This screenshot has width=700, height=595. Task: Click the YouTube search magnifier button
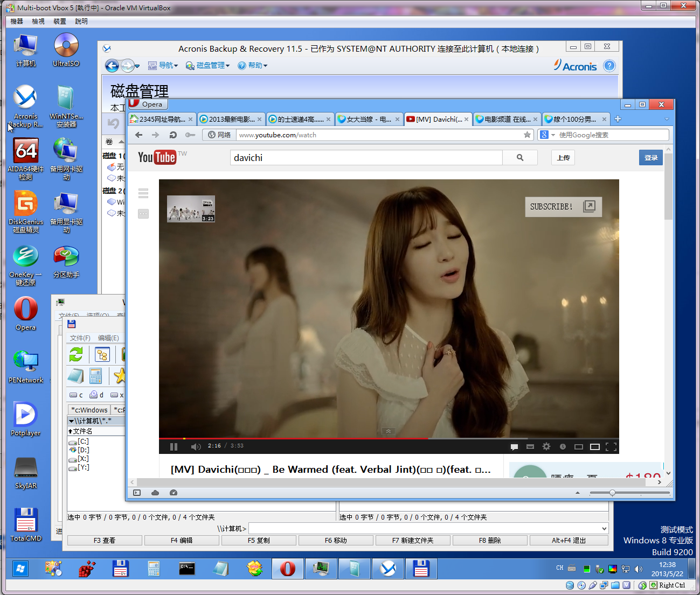point(520,158)
